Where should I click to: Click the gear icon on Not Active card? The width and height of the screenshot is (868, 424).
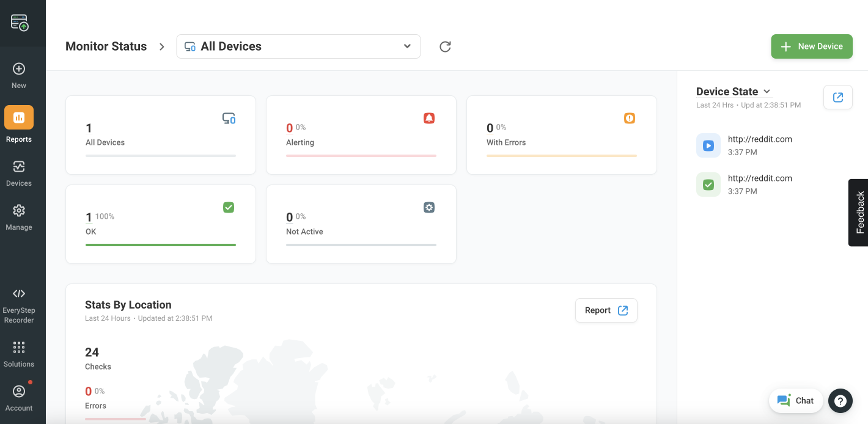point(428,207)
